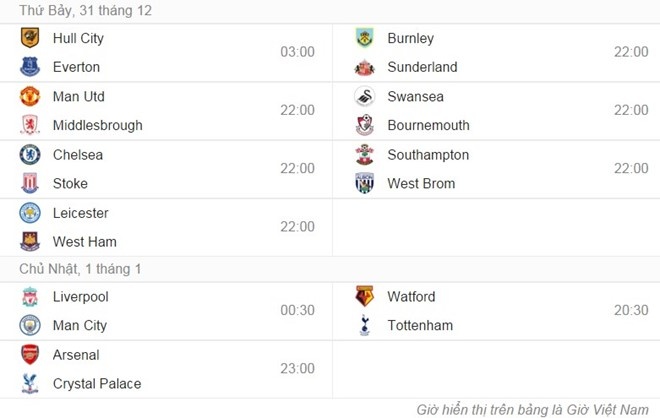Click the Tottenham club badge

coord(365,325)
